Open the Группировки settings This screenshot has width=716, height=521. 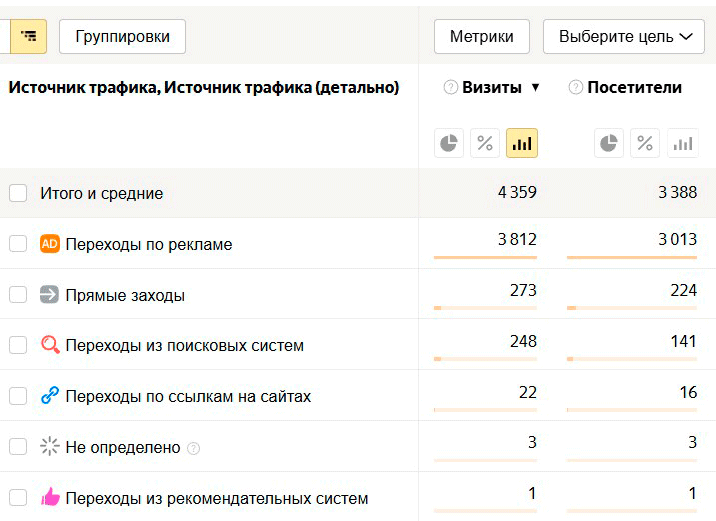click(123, 37)
